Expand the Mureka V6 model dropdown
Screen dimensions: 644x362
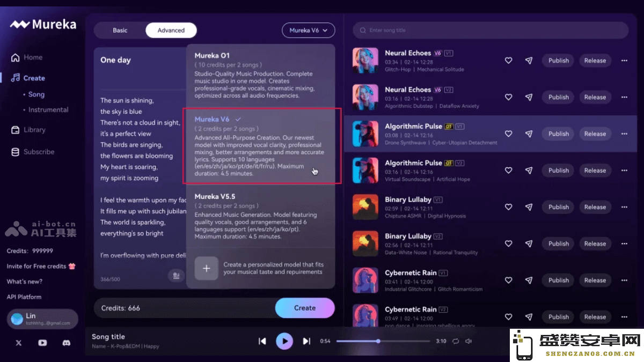pyautogui.click(x=309, y=31)
